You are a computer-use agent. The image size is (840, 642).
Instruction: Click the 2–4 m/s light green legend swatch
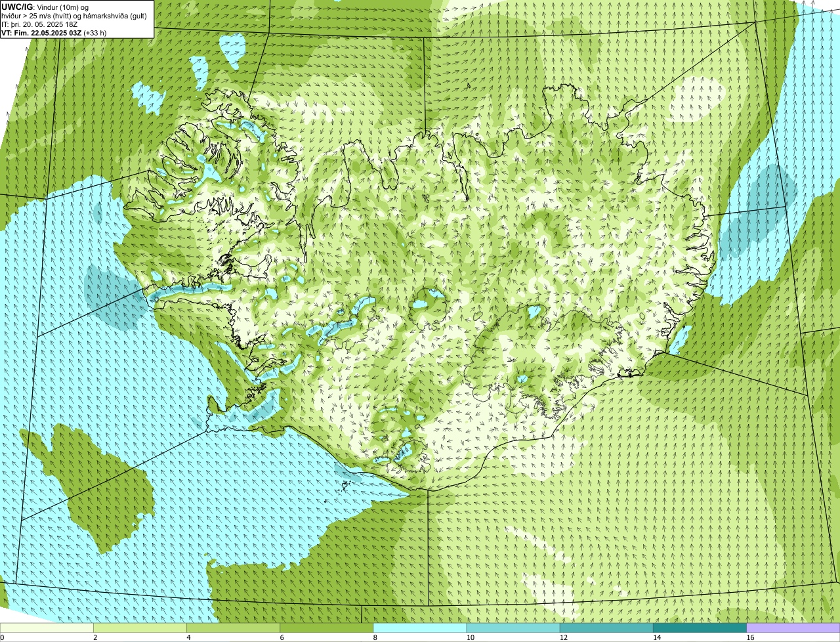(140, 628)
